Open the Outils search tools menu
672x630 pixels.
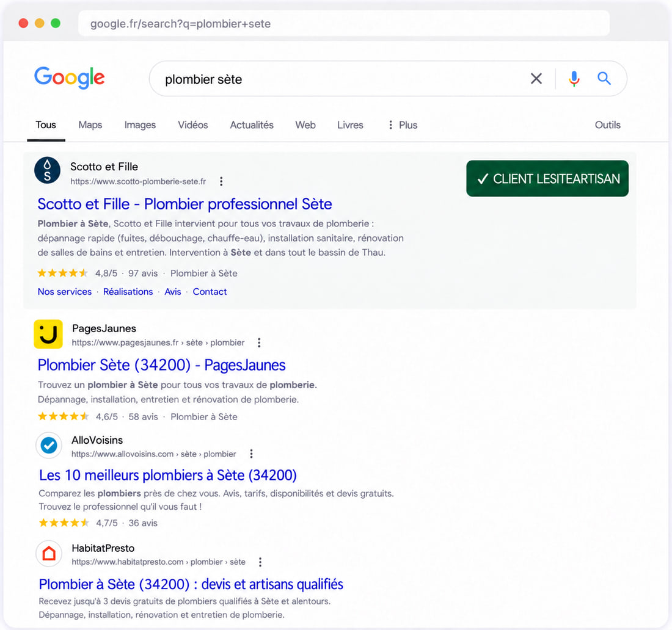(x=608, y=125)
